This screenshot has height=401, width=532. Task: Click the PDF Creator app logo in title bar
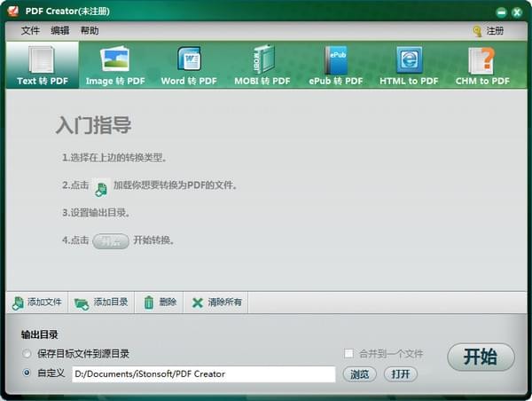[13, 12]
